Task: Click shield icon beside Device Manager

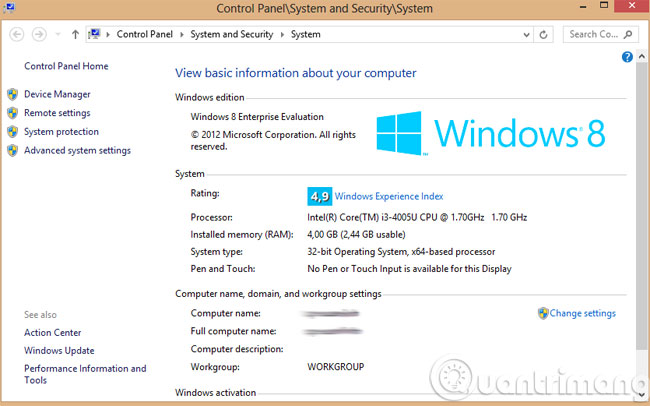Action: coord(12,94)
